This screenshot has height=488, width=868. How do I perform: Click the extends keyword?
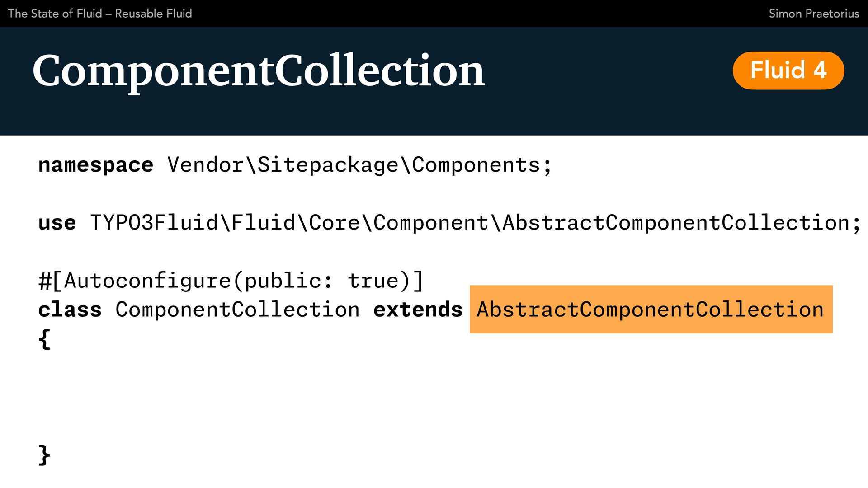click(418, 310)
